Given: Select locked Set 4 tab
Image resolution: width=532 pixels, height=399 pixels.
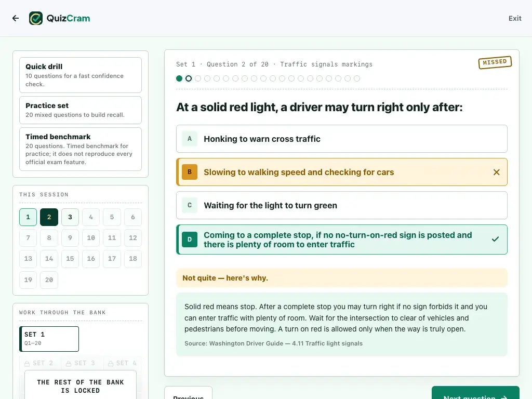Looking at the screenshot, I should (x=123, y=363).
